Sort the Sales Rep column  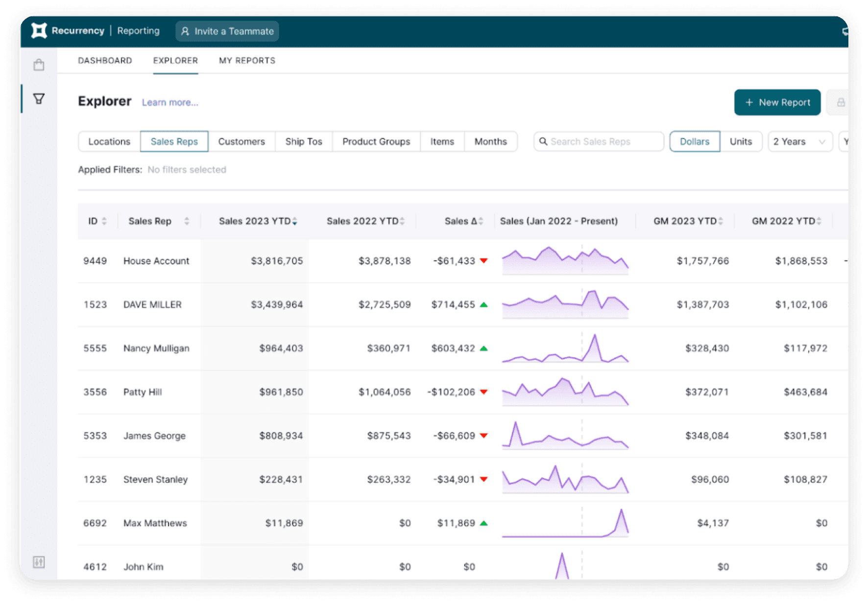point(187,221)
